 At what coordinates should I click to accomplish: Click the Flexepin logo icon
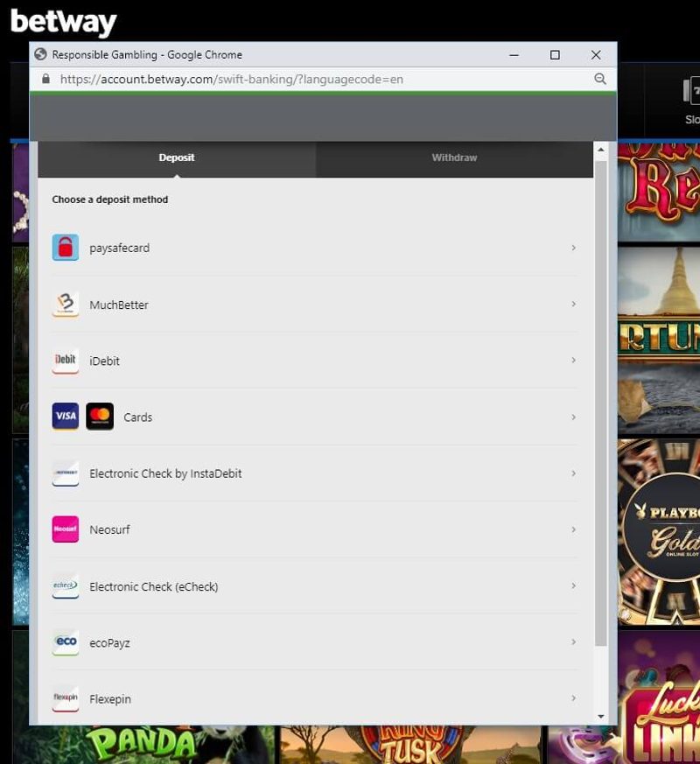66,698
